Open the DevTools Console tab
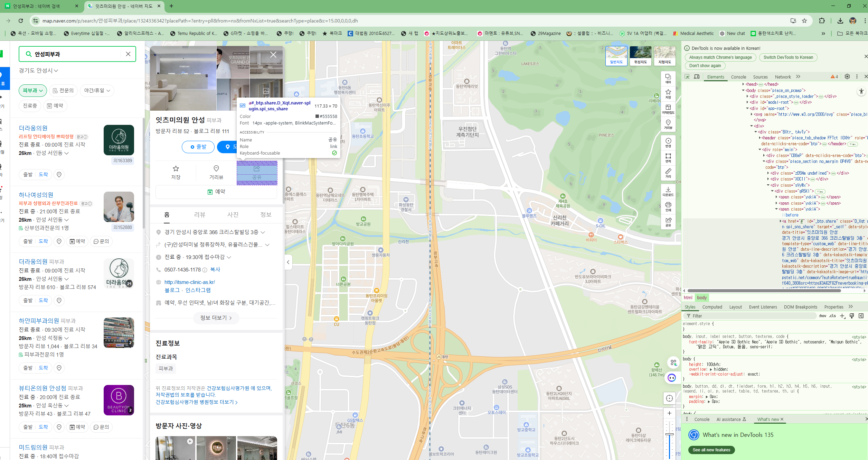Viewport: 868px width, 460px height. 738,77
